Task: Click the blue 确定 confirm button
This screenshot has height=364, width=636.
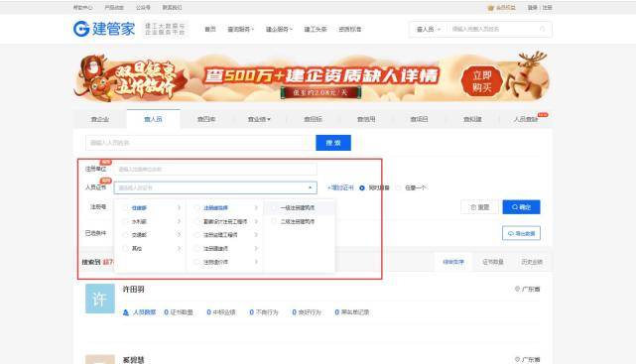Action: point(521,207)
